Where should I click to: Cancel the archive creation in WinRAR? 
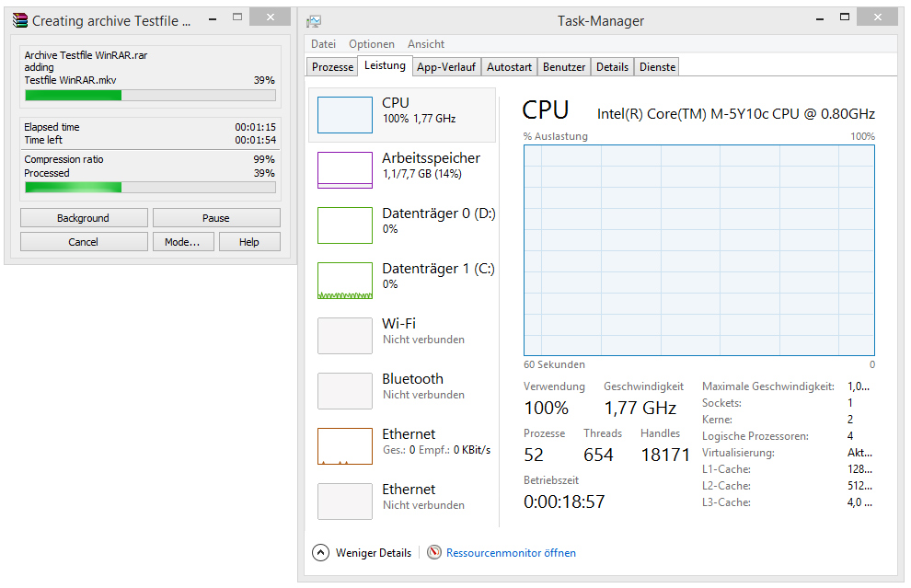click(84, 242)
